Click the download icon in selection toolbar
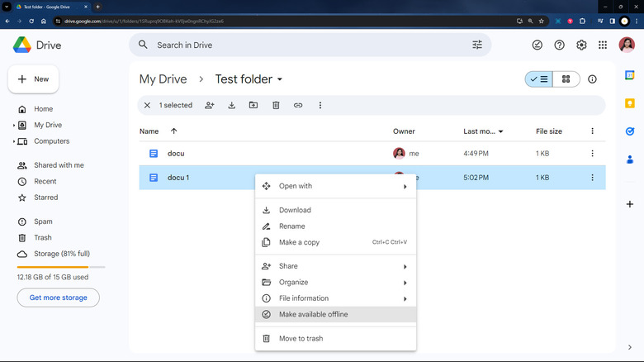This screenshot has width=644, height=362. (x=232, y=105)
